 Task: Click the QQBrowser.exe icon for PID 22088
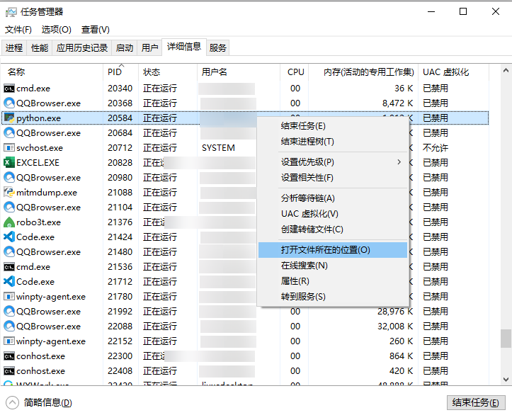(x=9, y=327)
